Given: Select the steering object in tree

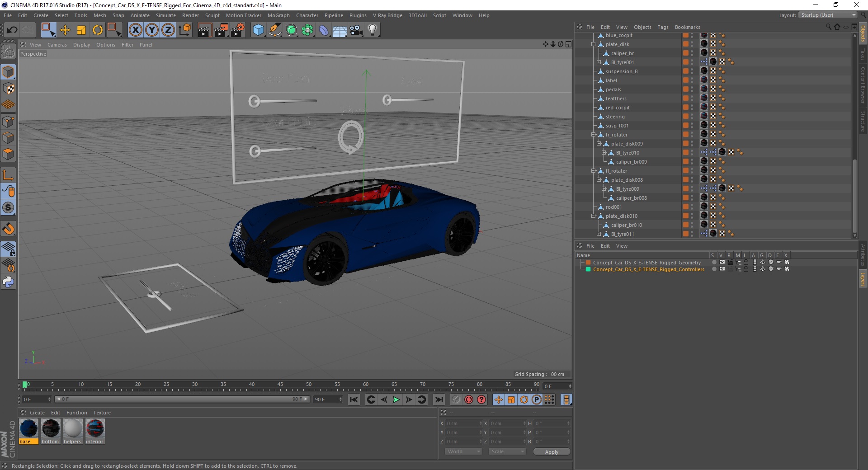Looking at the screenshot, I should 615,117.
